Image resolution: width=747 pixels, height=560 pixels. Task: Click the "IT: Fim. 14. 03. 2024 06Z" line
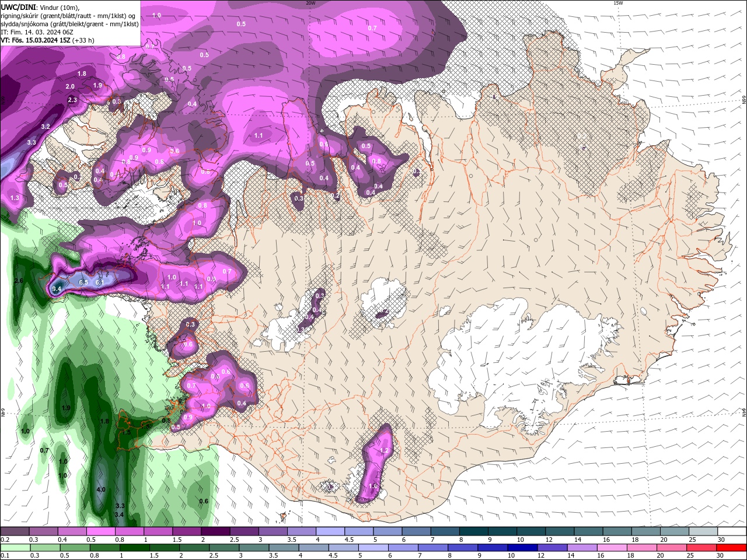[x=36, y=32]
